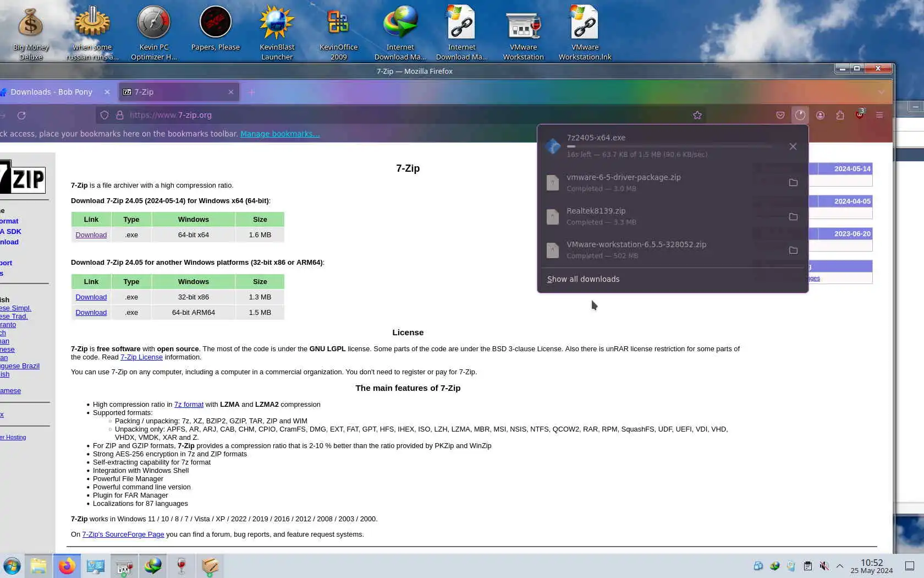Open the 7z format link
The image size is (924, 578).
click(x=189, y=405)
